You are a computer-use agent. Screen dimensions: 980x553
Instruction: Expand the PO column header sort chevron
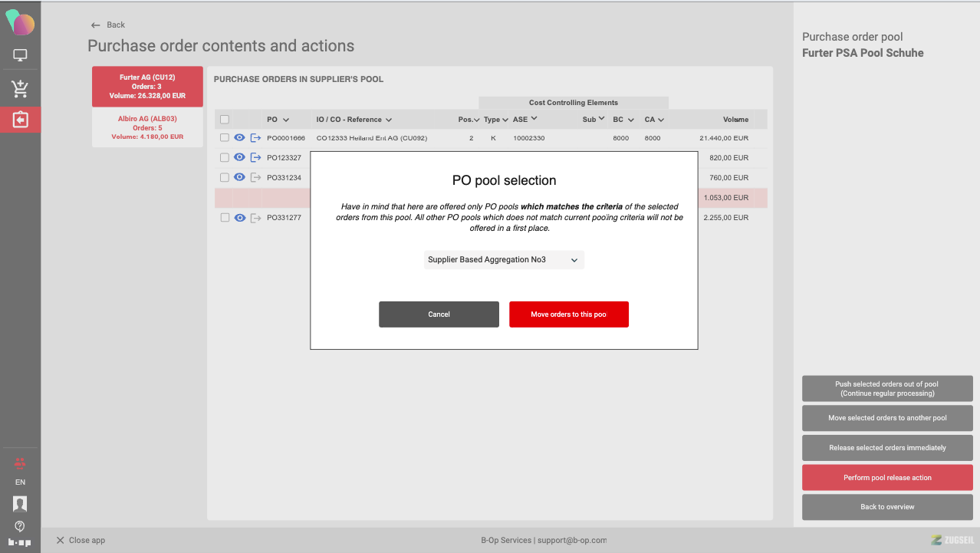click(286, 120)
